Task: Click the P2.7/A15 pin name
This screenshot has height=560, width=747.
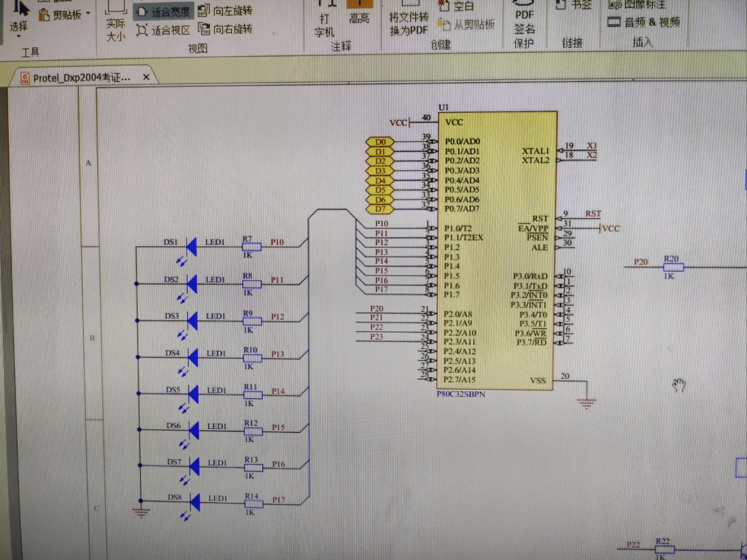Action: click(x=460, y=379)
